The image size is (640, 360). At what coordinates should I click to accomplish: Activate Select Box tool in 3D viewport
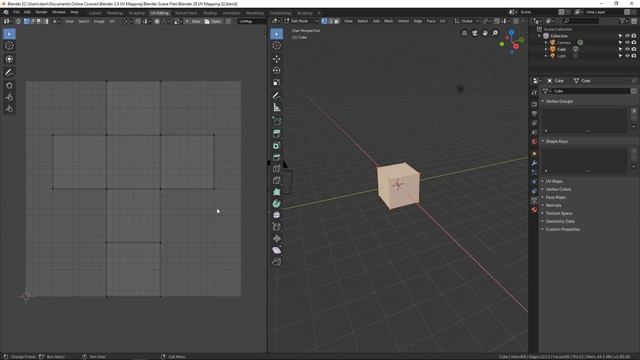276,34
